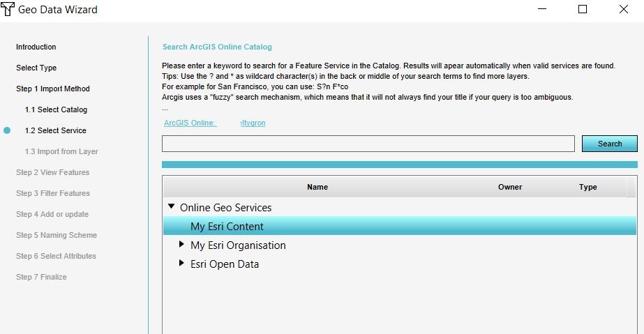Navigate to 1.1 Select Catalog

(x=56, y=109)
